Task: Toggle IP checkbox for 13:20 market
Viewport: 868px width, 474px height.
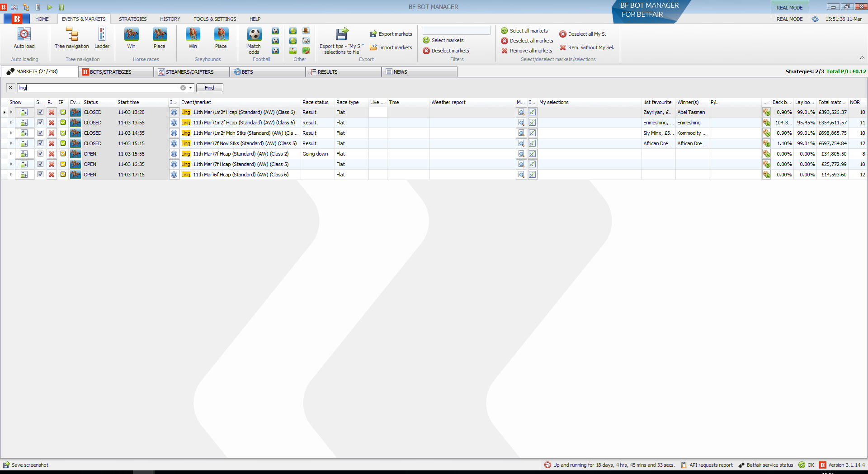Action: click(63, 112)
